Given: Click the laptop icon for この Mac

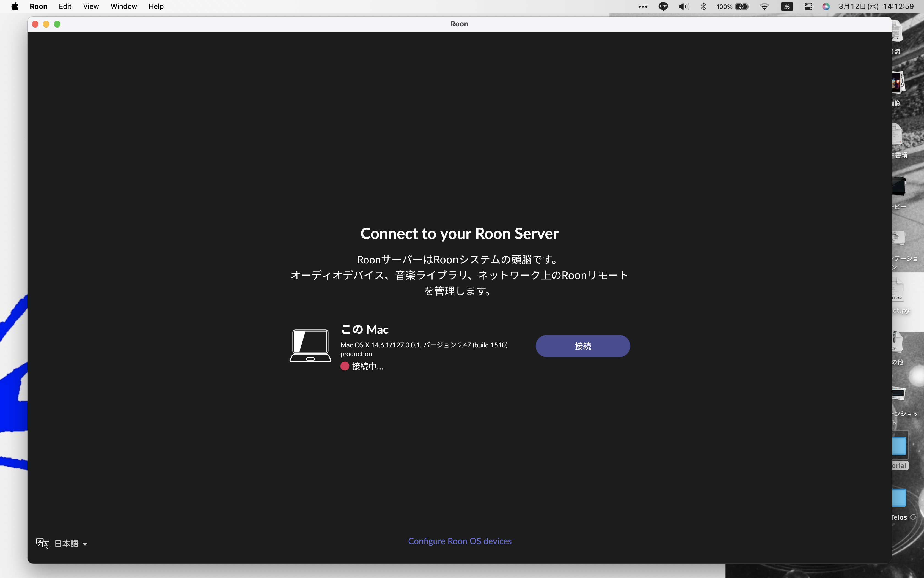Looking at the screenshot, I should click(310, 346).
